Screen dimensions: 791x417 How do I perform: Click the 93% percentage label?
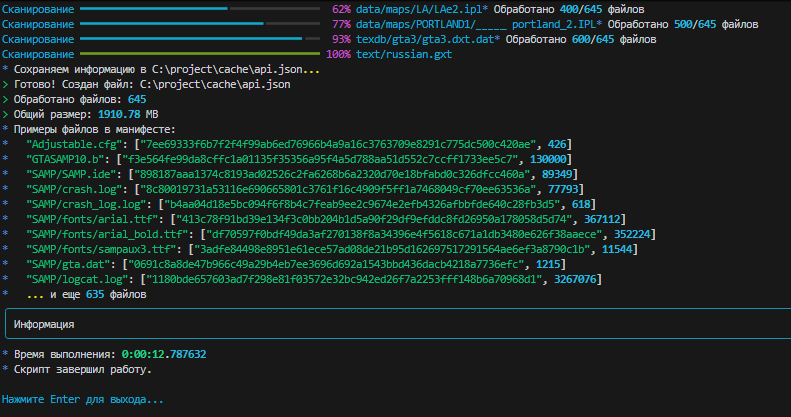(341, 39)
